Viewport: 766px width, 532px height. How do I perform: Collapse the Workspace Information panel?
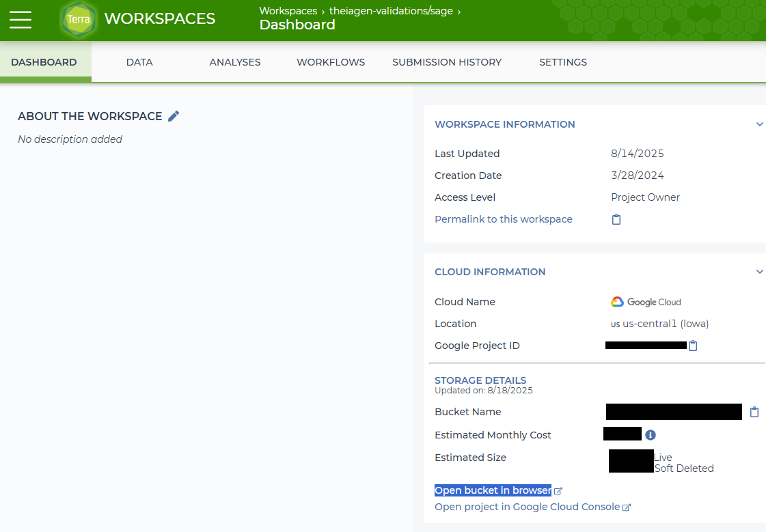759,124
